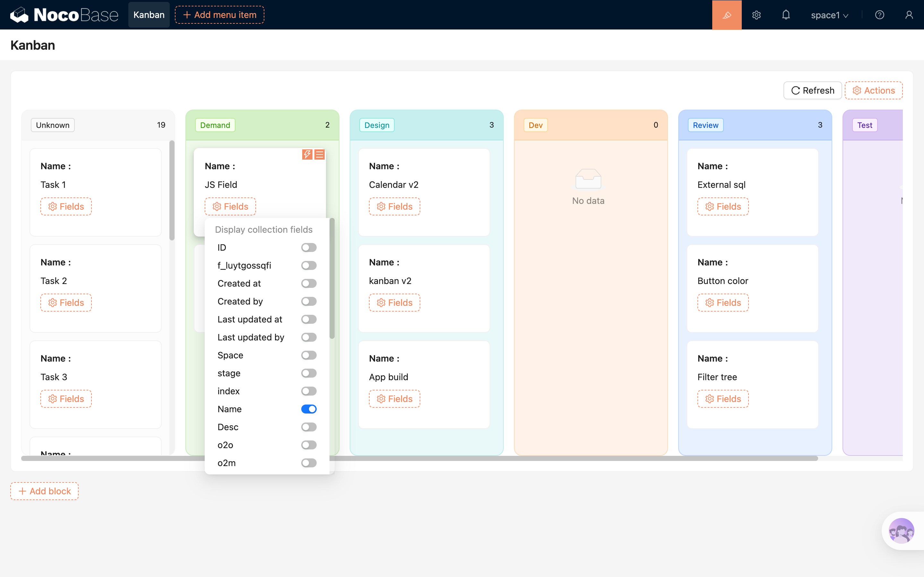924x577 pixels.
Task: Open the Actions configuration dropdown
Action: 874,90
